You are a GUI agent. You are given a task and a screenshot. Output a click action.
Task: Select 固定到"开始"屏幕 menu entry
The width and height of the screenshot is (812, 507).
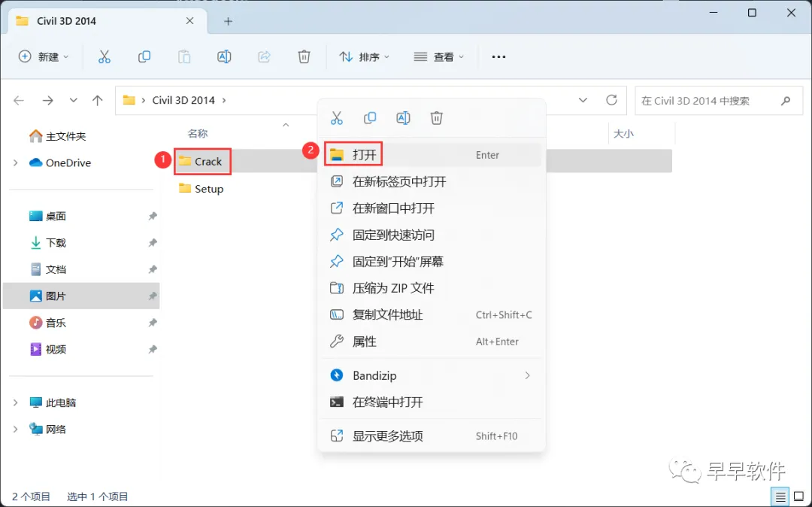(x=432, y=262)
